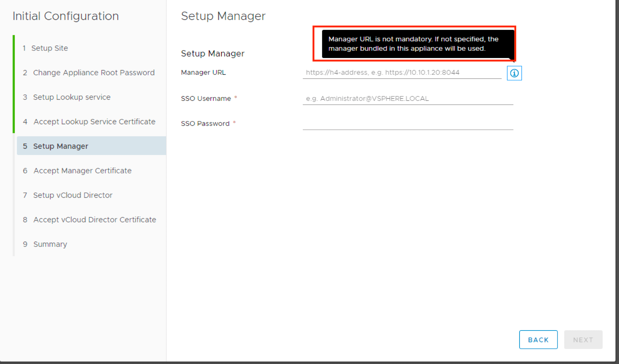Click the Manager URL info icon
619x364 pixels.
point(514,73)
